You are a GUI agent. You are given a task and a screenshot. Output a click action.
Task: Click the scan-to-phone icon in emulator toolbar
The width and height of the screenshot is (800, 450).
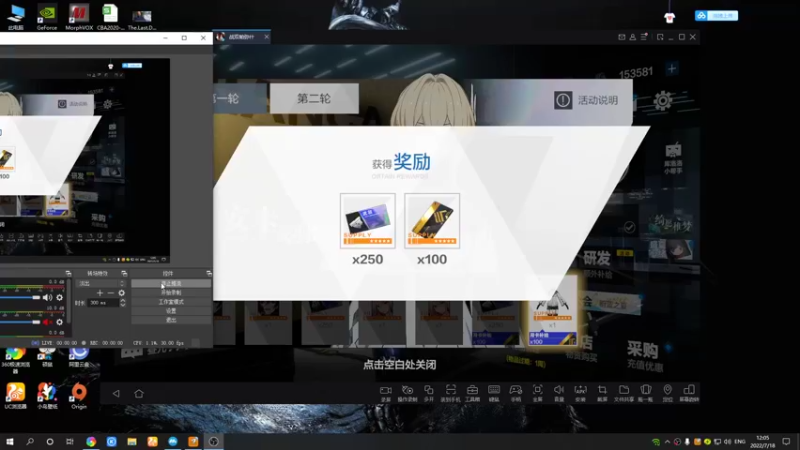[x=451, y=390]
